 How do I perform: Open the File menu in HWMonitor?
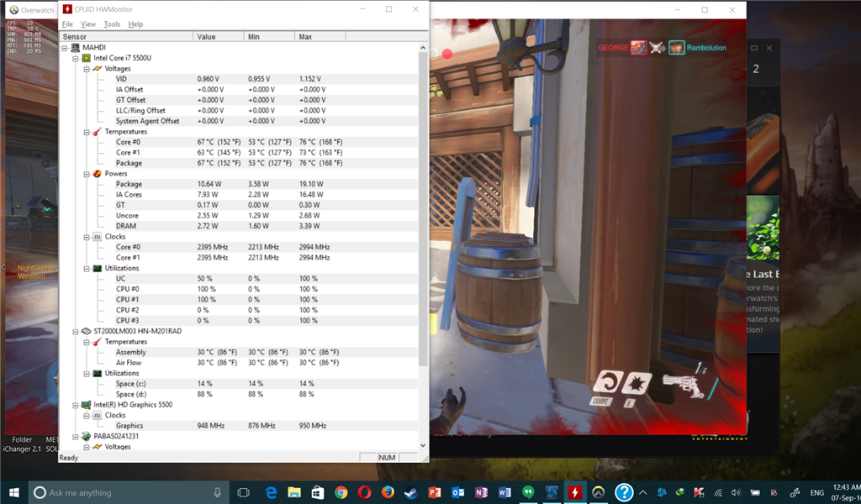pyautogui.click(x=67, y=24)
